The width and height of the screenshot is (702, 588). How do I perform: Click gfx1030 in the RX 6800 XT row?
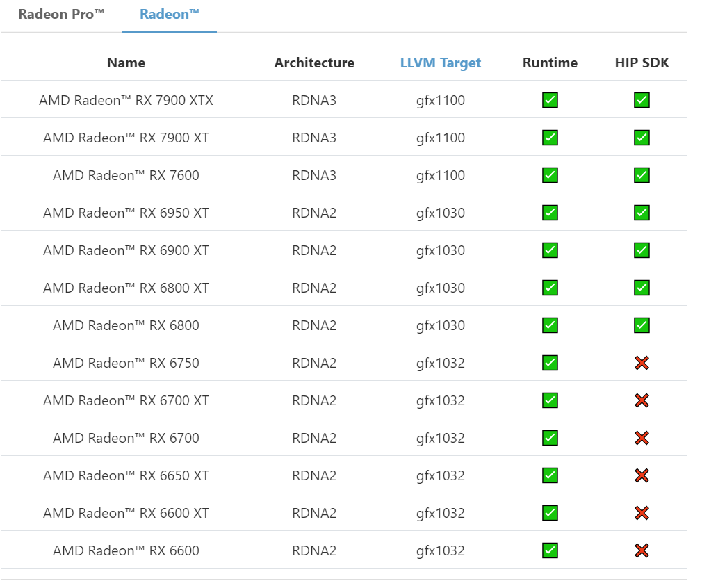(x=441, y=288)
